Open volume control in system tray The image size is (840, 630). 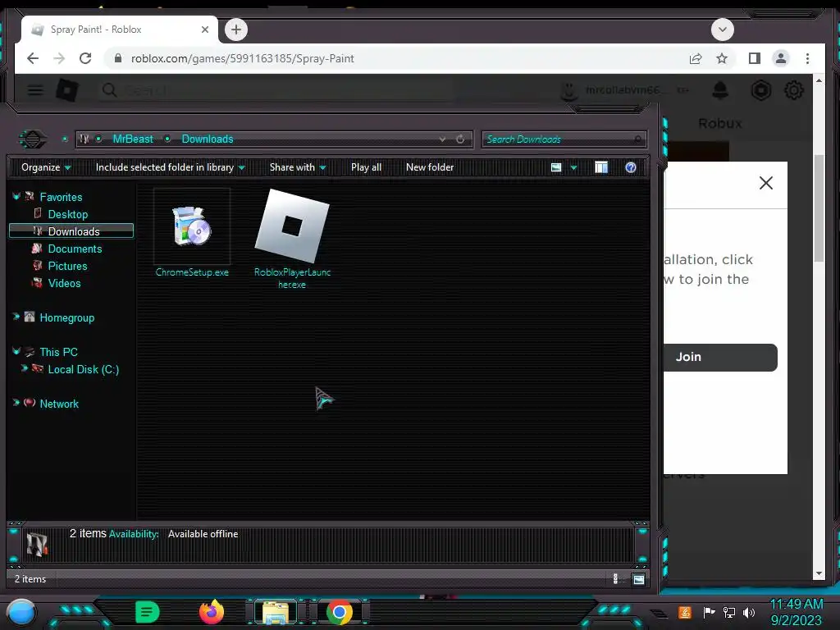749,612
